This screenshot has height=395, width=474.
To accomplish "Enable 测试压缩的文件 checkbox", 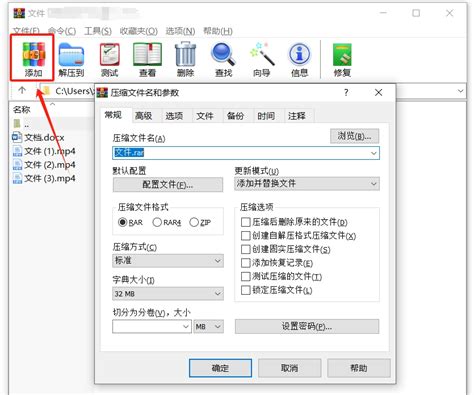I will tap(245, 276).
